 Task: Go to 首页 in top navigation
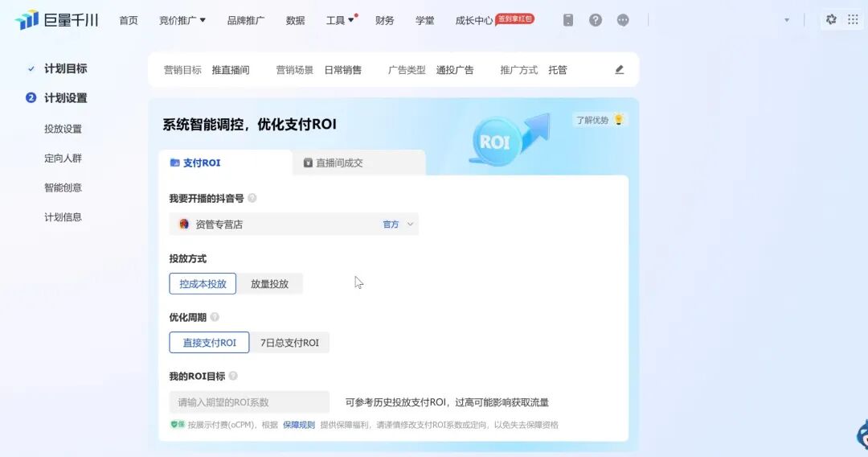(x=129, y=20)
